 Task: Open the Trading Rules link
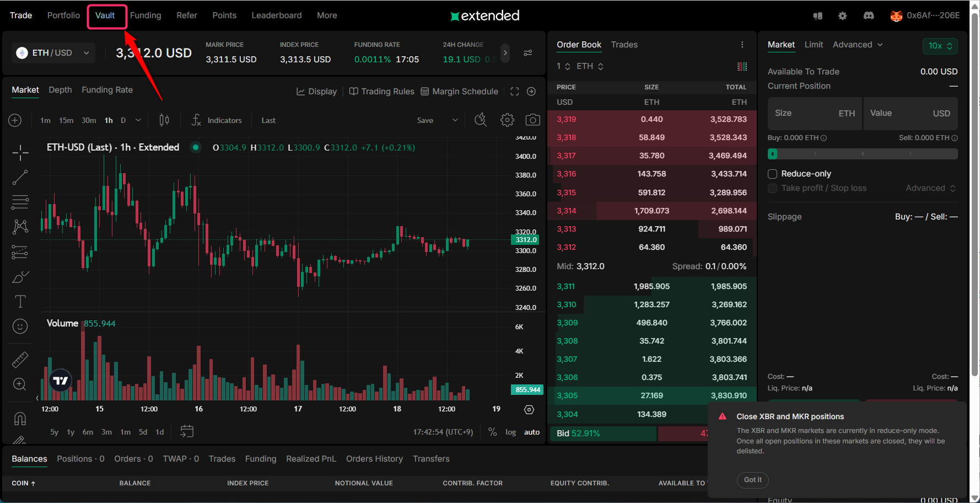382,92
